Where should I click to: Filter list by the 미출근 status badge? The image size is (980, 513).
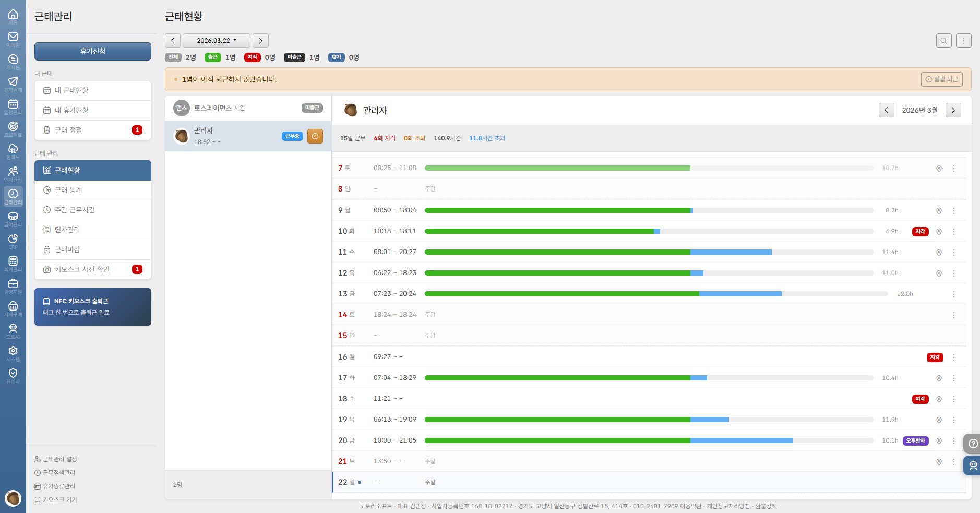click(294, 57)
